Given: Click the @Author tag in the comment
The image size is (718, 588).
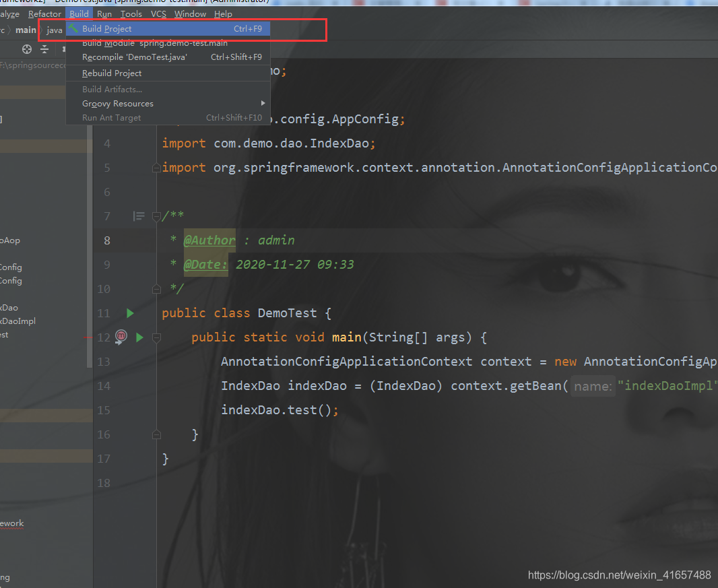Looking at the screenshot, I should 209,240.
